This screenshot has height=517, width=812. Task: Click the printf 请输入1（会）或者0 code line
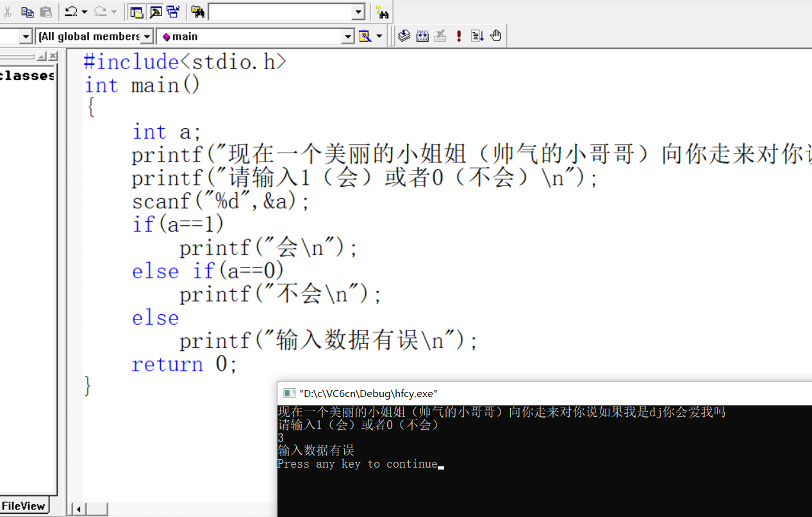point(365,178)
